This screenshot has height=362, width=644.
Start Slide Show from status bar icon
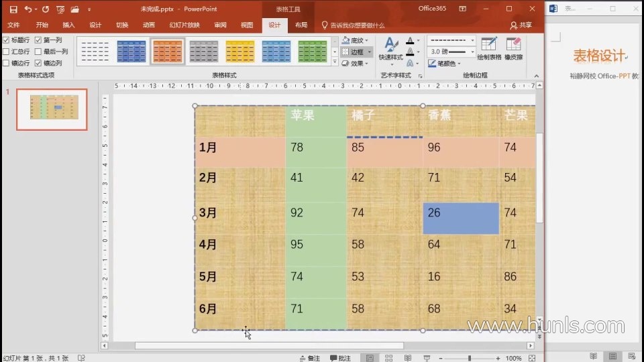[427, 358]
